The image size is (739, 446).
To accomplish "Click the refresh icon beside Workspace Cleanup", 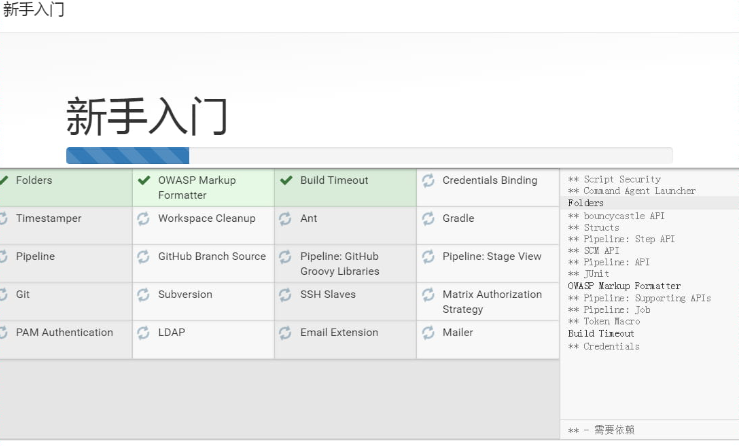I will pyautogui.click(x=143, y=219).
